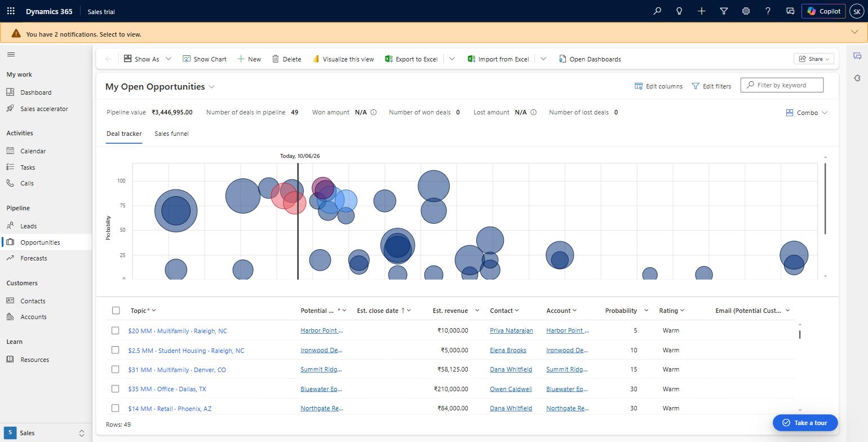868x442 pixels.
Task: Expand the notifications bar chevron
Action: click(854, 33)
